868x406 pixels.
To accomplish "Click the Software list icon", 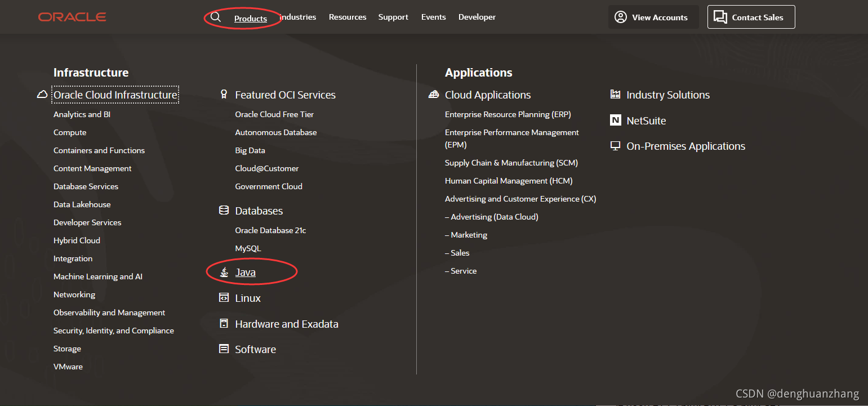I will (224, 349).
